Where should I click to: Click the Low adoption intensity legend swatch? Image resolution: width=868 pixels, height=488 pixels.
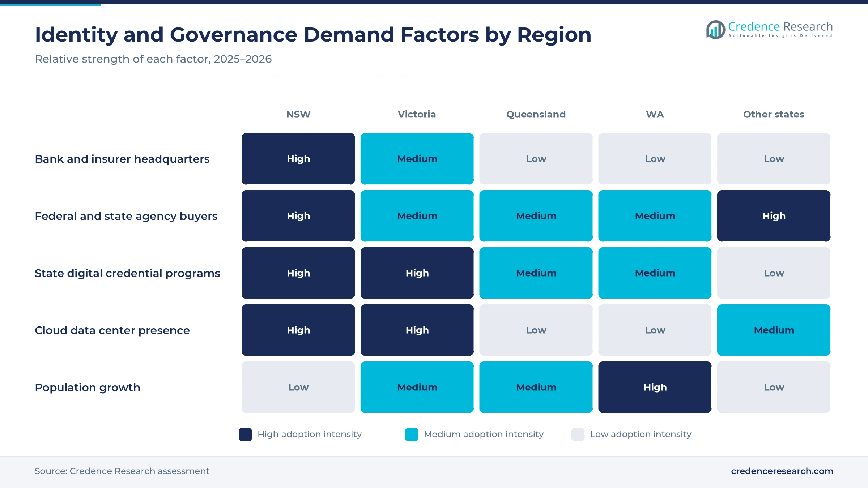pyautogui.click(x=578, y=435)
